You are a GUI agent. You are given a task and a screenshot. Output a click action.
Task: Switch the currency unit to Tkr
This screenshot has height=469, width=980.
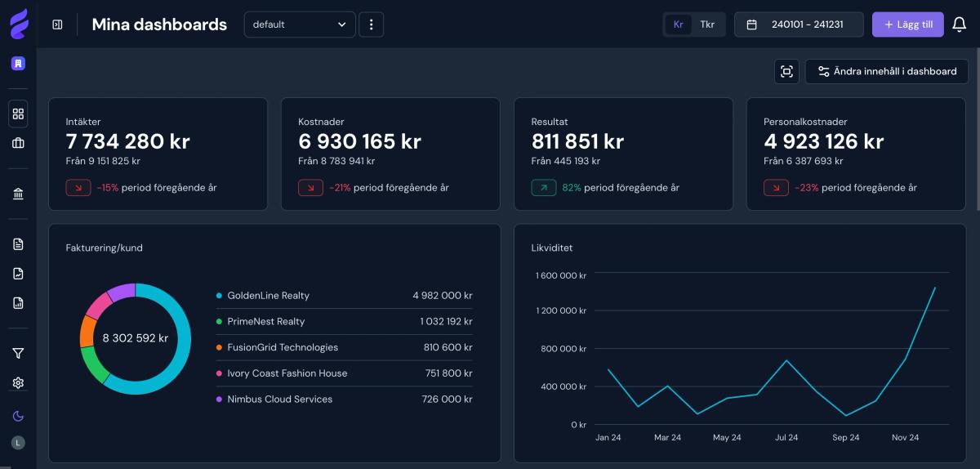click(707, 25)
